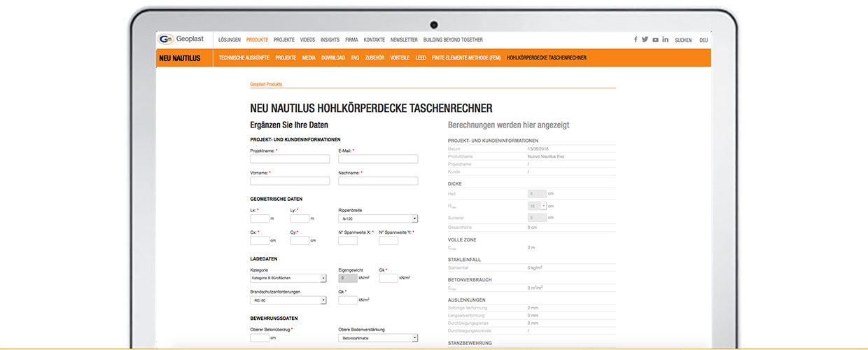Open the Obere Bodenverstärkung dropdown
The width and height of the screenshot is (868, 350).
tap(378, 337)
